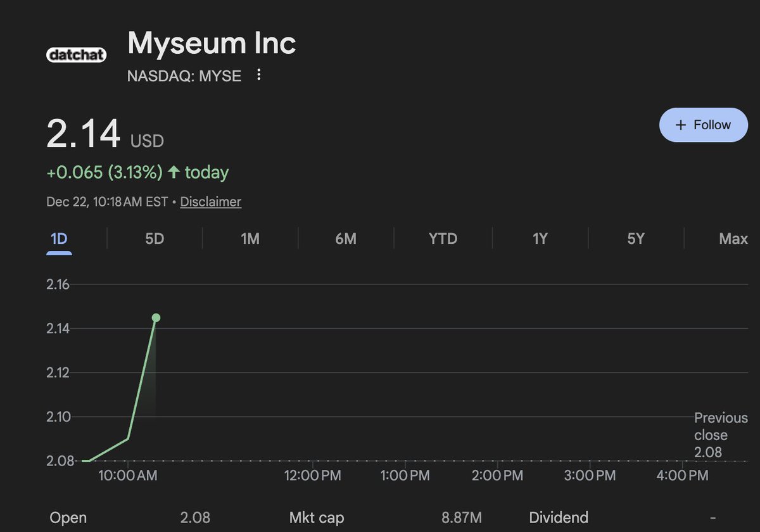Click the Dividend label
The image size is (760, 532).
pyautogui.click(x=559, y=518)
